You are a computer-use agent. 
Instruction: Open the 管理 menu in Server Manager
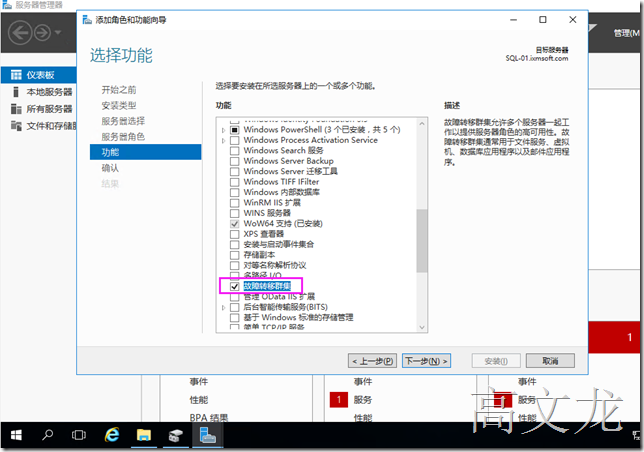tap(627, 33)
